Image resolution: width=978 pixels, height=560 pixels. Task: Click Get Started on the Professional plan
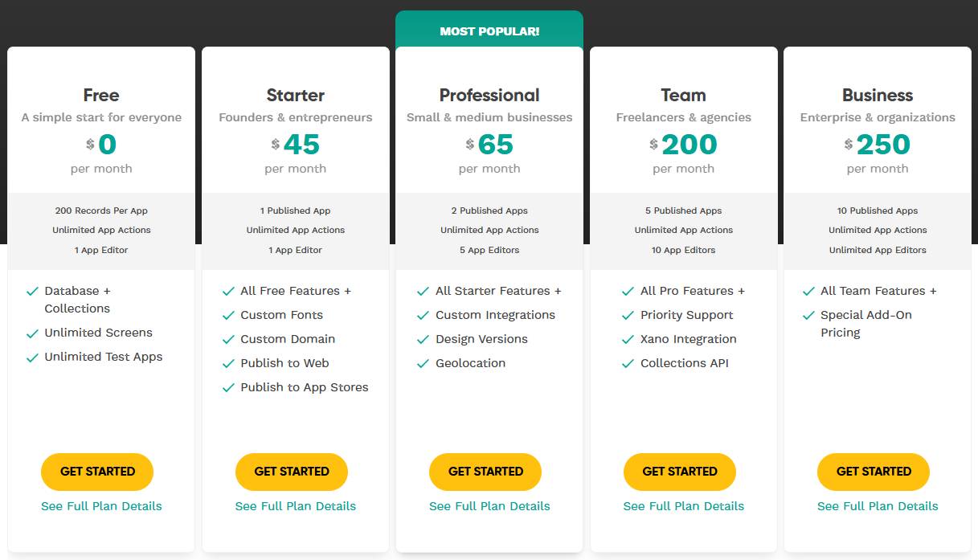485,472
